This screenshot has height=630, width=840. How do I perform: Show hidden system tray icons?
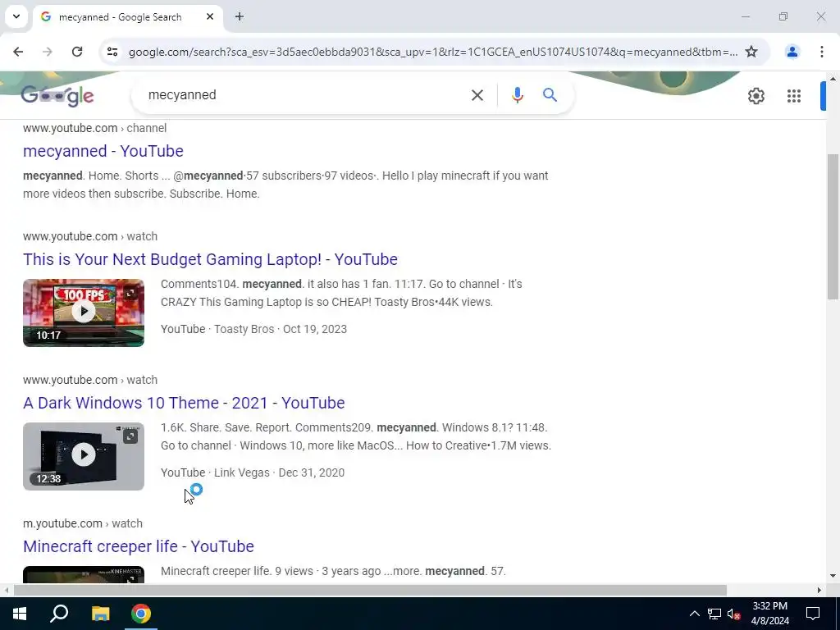point(694,614)
